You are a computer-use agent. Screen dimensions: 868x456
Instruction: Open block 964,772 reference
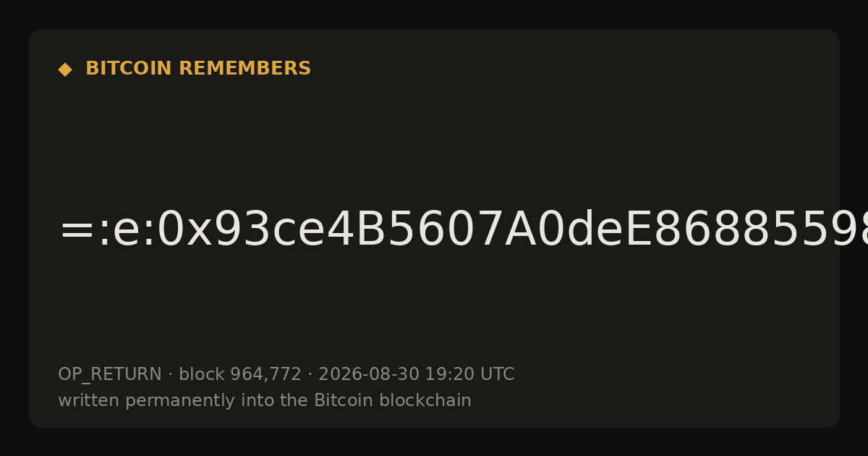click(x=240, y=375)
